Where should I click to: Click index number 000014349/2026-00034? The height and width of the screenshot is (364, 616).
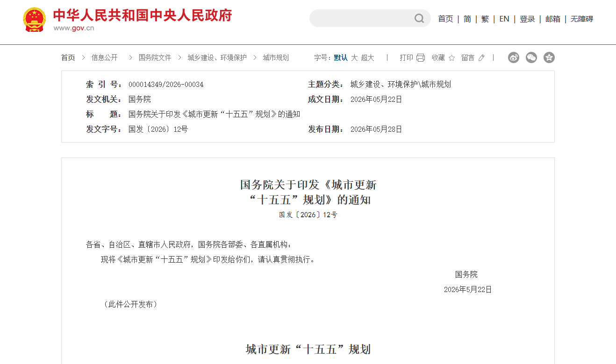point(166,85)
